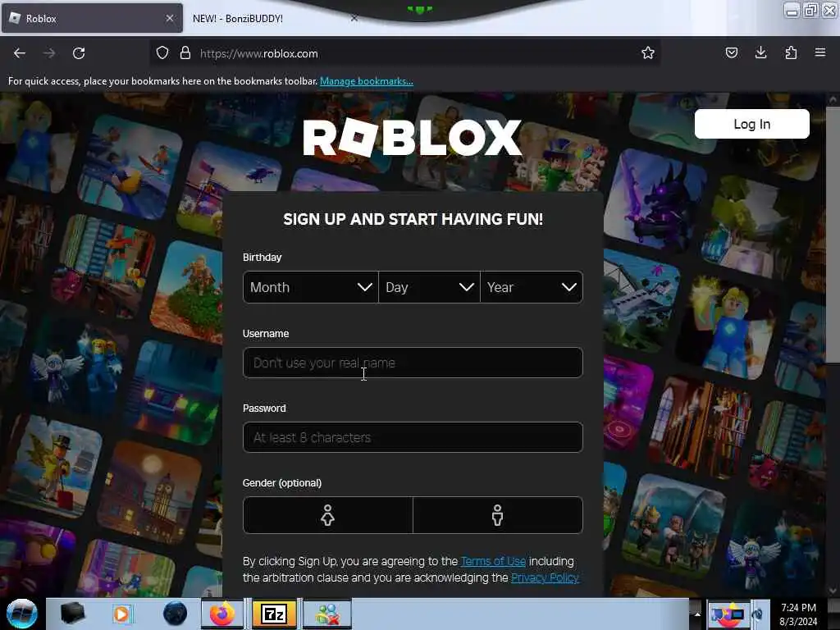Open the Firefox hamburger application menu
840x630 pixels.
[x=820, y=53]
